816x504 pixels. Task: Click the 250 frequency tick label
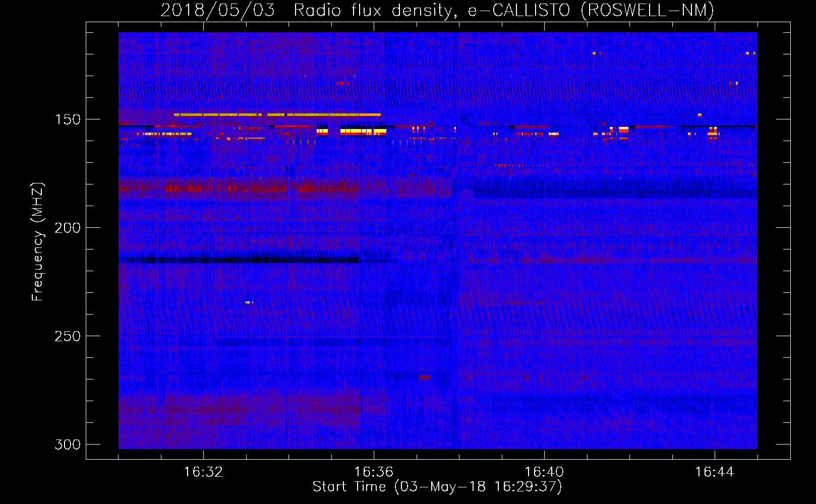pyautogui.click(x=68, y=336)
